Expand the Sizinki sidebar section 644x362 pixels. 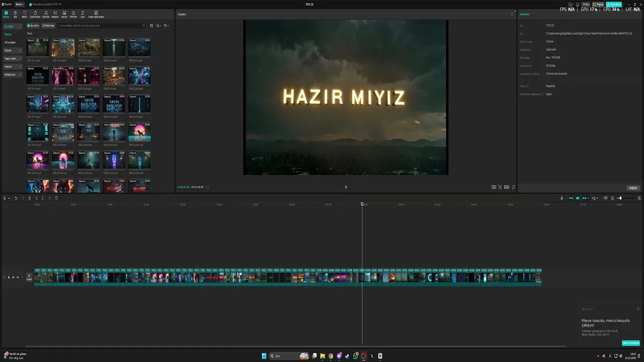[13, 50]
